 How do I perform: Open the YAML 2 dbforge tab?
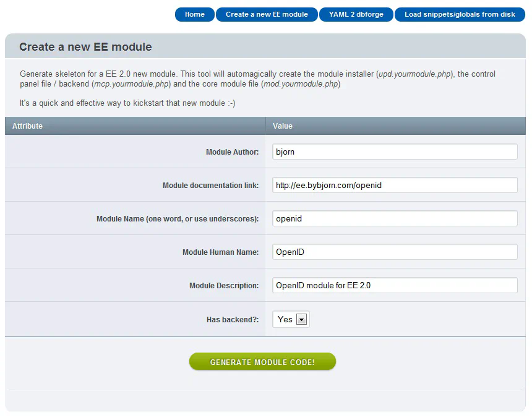pyautogui.click(x=356, y=15)
